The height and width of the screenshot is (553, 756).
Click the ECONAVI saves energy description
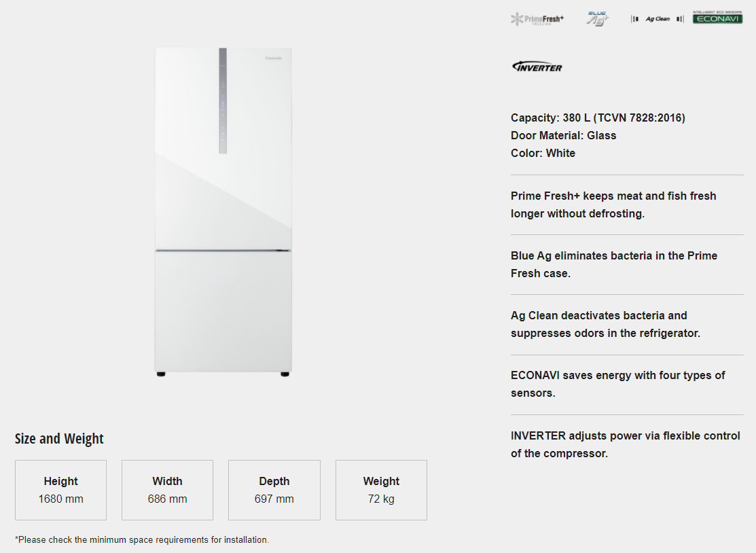[x=617, y=384]
